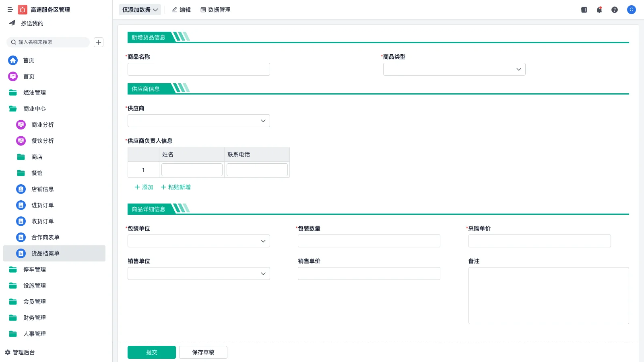The image size is (644, 362).
Task: Click the 商业分析 chart icon in sidebar
Action: [21, 125]
